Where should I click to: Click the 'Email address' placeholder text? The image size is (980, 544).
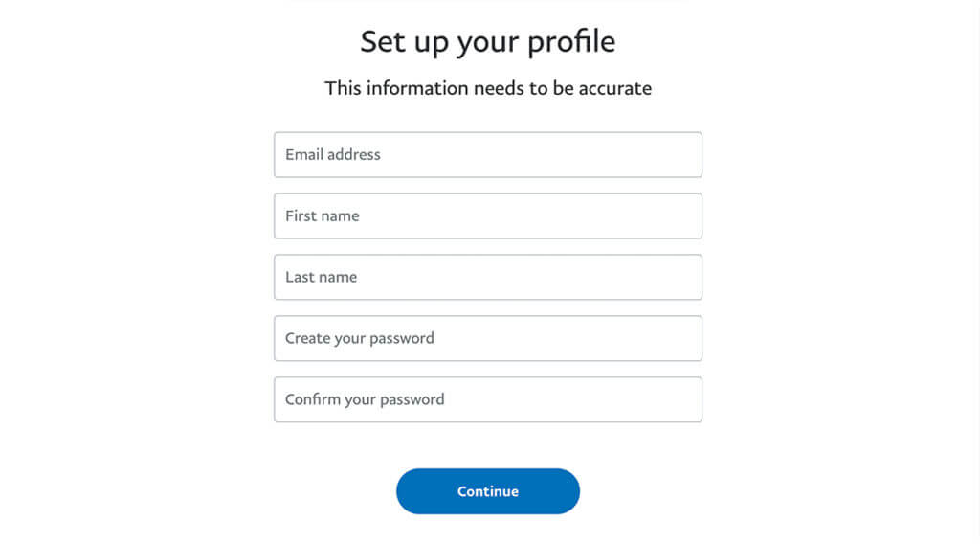[332, 154]
